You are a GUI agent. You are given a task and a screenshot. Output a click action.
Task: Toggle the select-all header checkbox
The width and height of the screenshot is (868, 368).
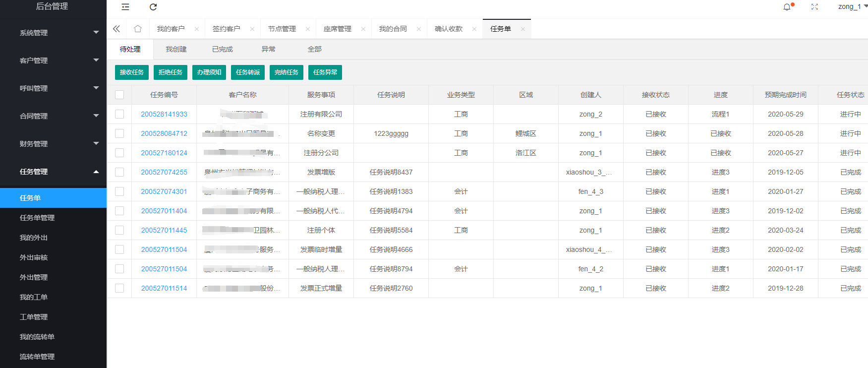coord(119,95)
